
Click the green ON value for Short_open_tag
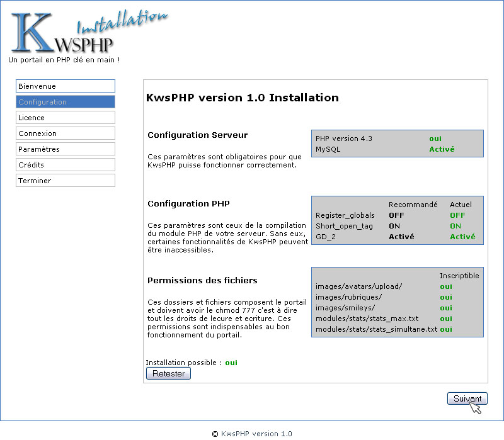click(x=455, y=226)
